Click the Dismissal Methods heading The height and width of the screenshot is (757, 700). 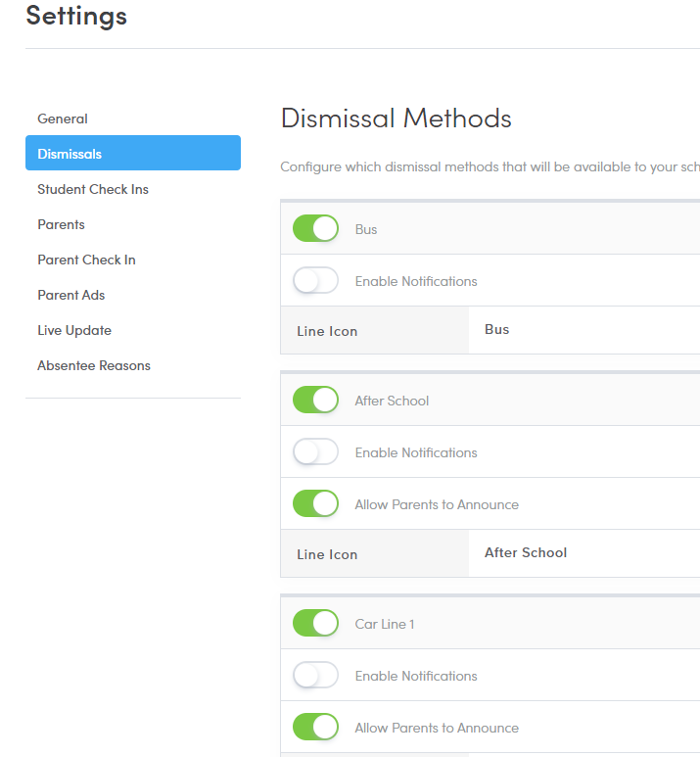396,118
